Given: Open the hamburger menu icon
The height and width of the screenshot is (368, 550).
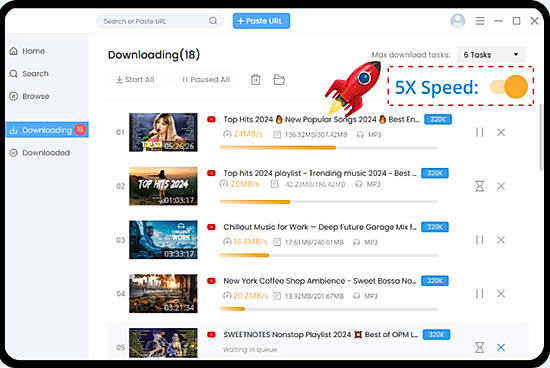Looking at the screenshot, I should click(x=480, y=21).
